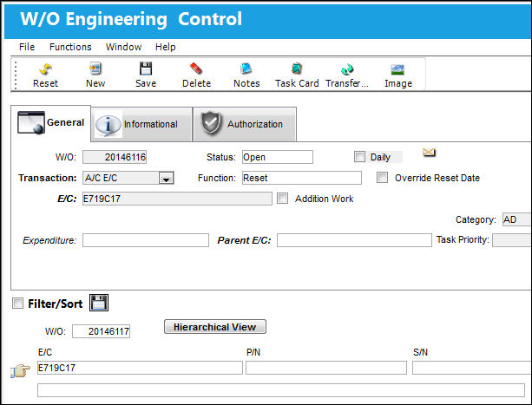Switch to the General tab

point(51,122)
